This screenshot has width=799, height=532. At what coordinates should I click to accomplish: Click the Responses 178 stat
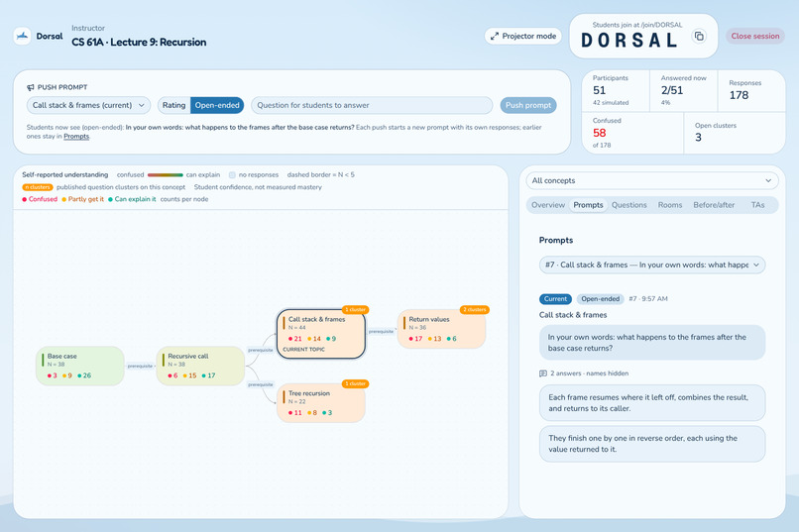point(739,95)
